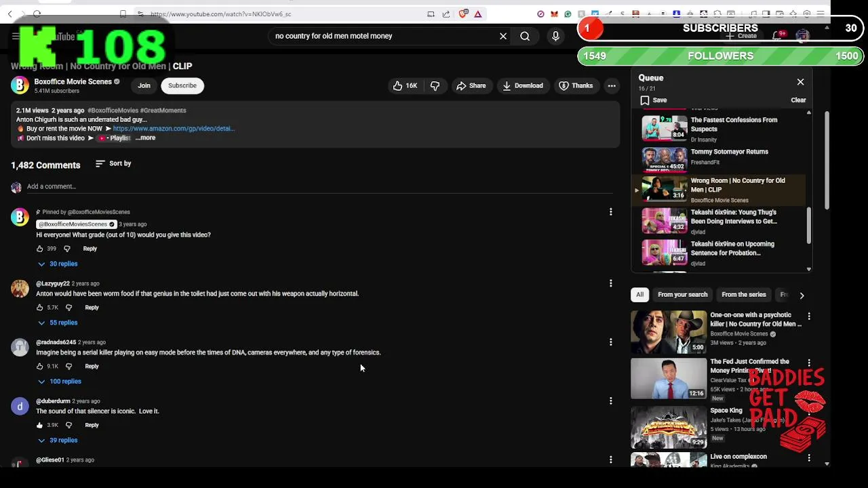Like the duberdurm comment
The height and width of the screenshot is (488, 868).
[x=40, y=425]
